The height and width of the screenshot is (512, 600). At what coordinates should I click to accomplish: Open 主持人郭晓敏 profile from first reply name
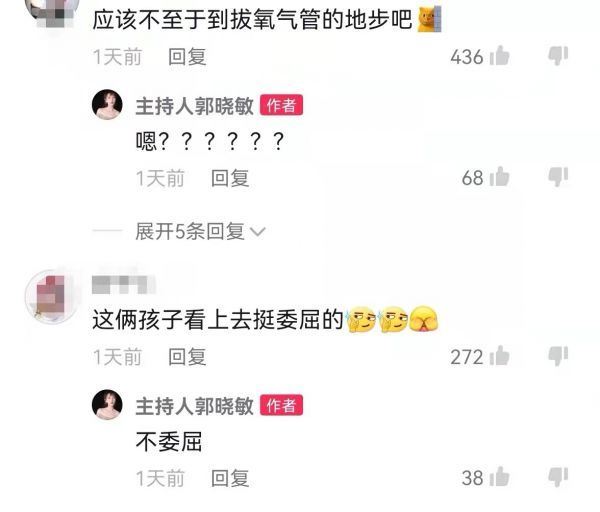194,106
